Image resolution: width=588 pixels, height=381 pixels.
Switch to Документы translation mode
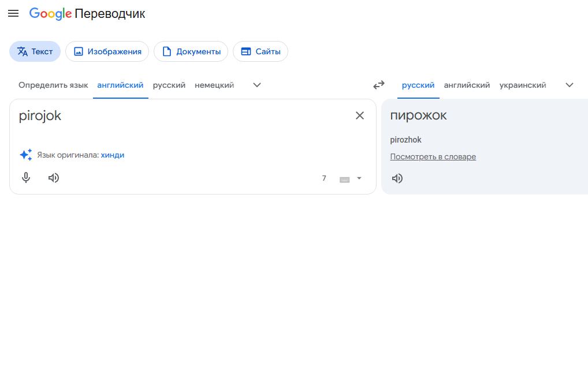coord(191,51)
